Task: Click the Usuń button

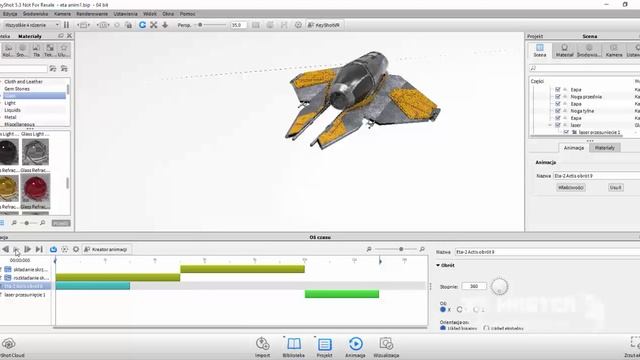Action: pyautogui.click(x=616, y=187)
